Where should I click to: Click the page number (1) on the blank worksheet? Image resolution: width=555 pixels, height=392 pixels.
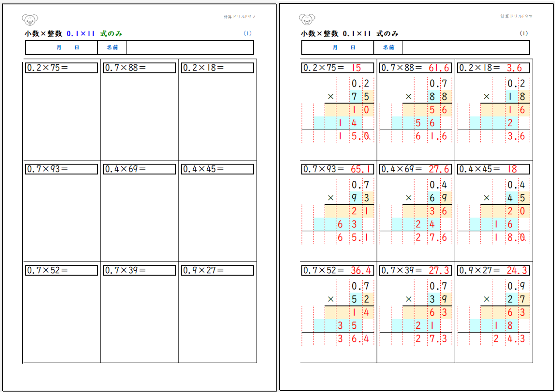pos(247,34)
